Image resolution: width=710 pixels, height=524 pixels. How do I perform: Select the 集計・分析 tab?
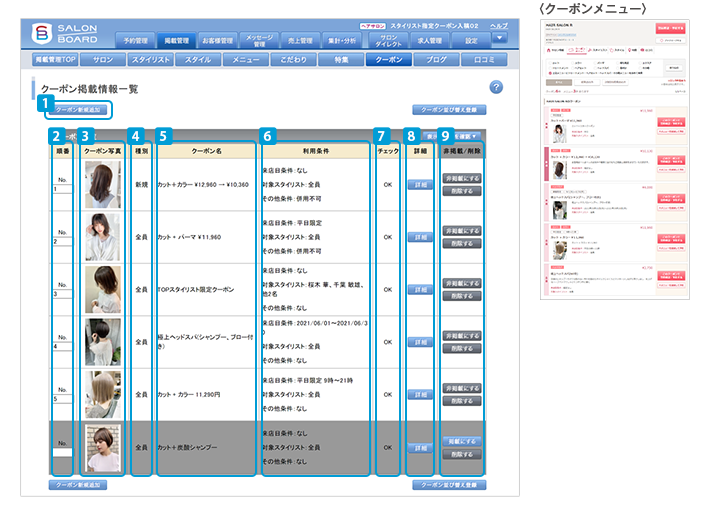pyautogui.click(x=342, y=40)
